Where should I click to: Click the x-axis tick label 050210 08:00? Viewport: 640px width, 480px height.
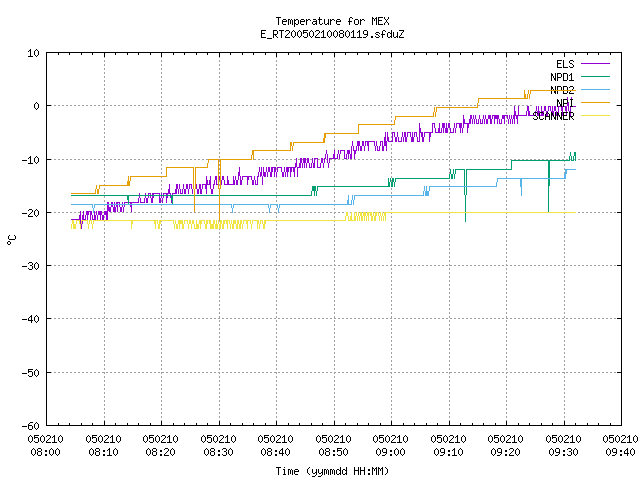(45, 445)
